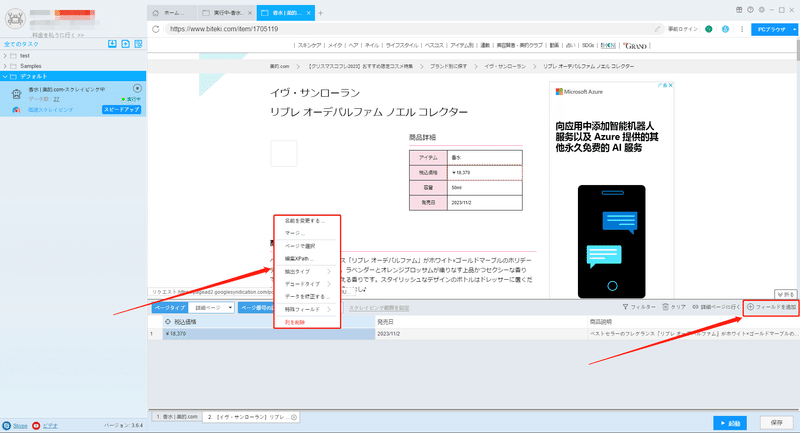Click the third task list toolbar icon
The image size is (800, 433).
138,44
